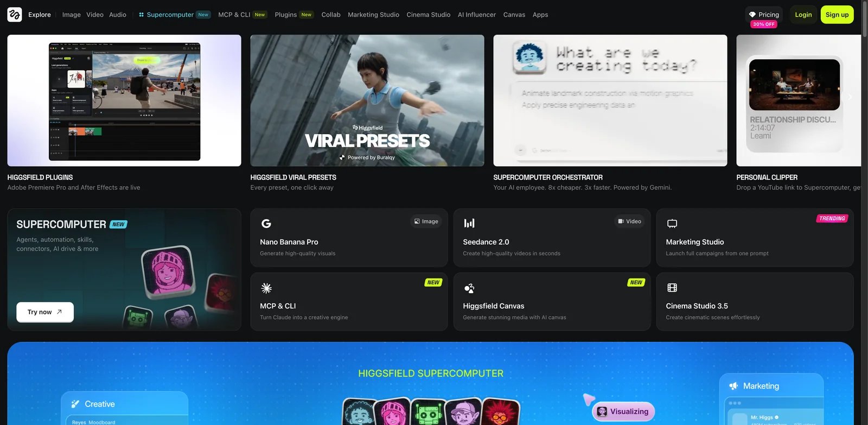Open the Image nav item
This screenshot has height=425, width=868.
(x=72, y=15)
